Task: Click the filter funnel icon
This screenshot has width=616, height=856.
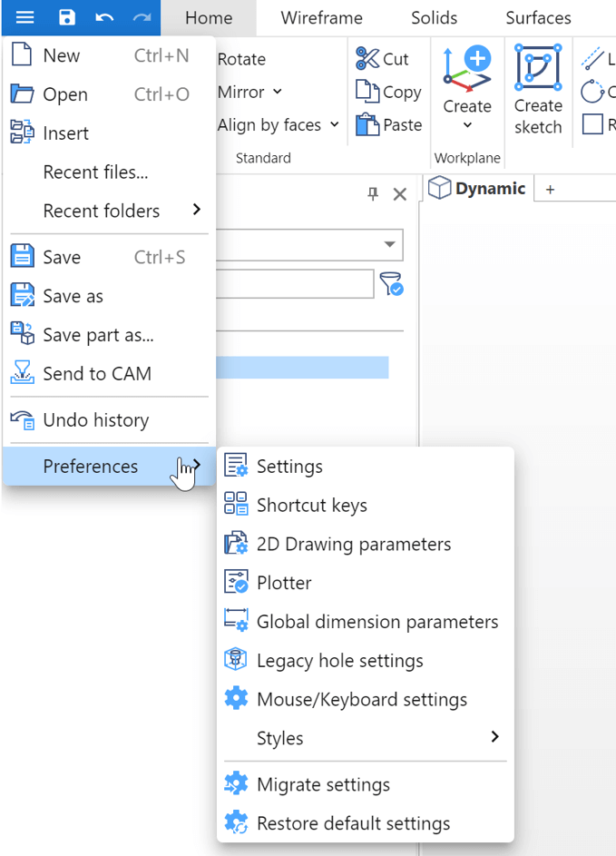Action: (391, 284)
